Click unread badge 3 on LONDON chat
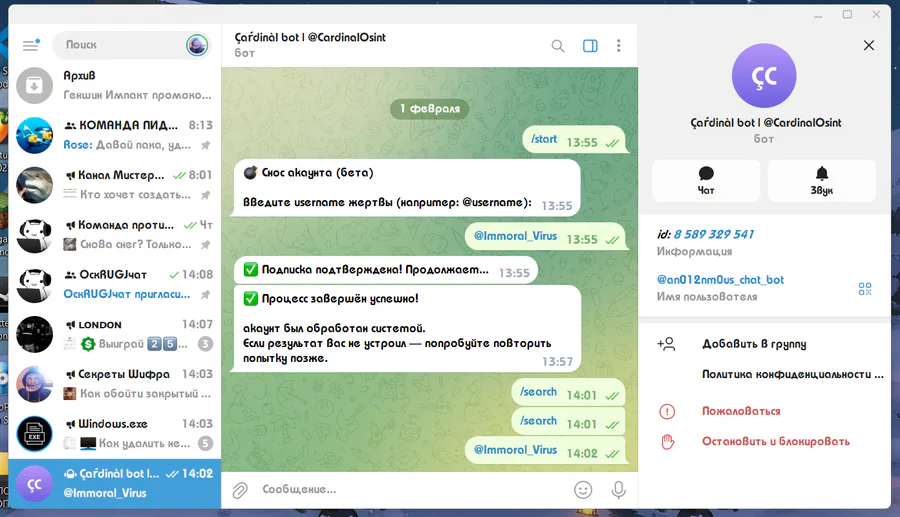 coord(205,344)
